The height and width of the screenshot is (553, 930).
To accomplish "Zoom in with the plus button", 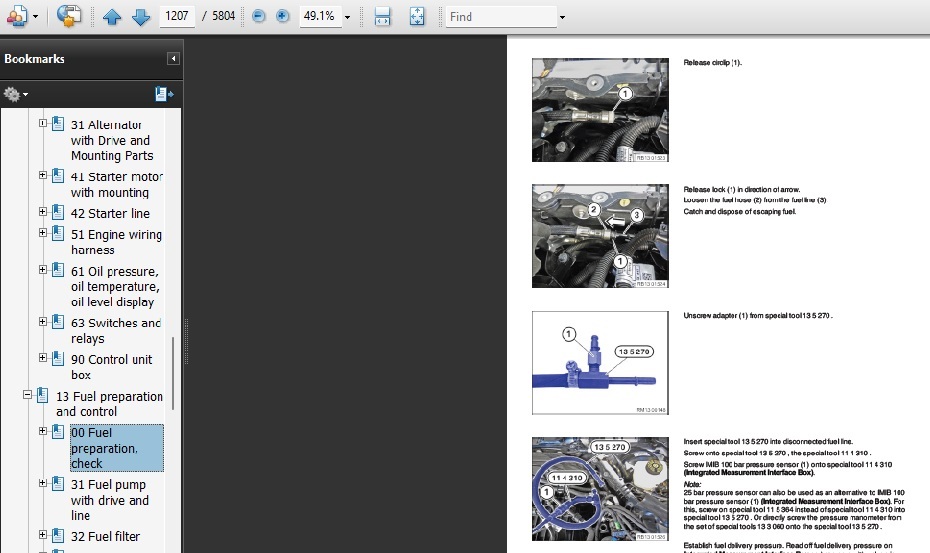I will (283, 16).
